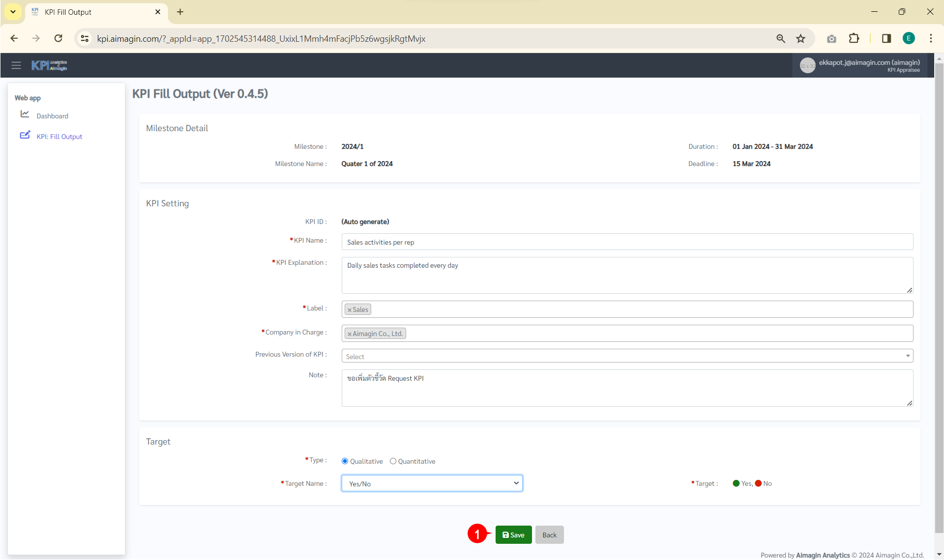The width and height of the screenshot is (944, 560).
Task: Open the browser extensions puzzle icon
Action: (854, 38)
